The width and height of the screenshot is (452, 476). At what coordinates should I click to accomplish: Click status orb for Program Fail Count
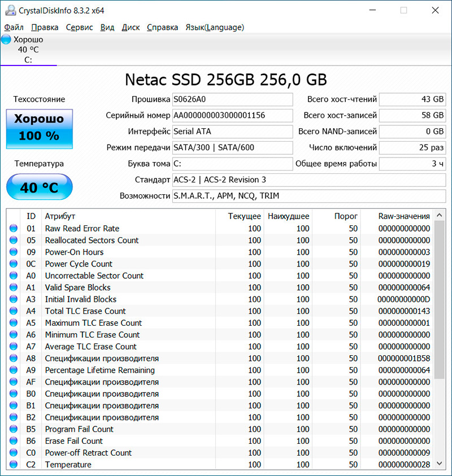(x=14, y=430)
